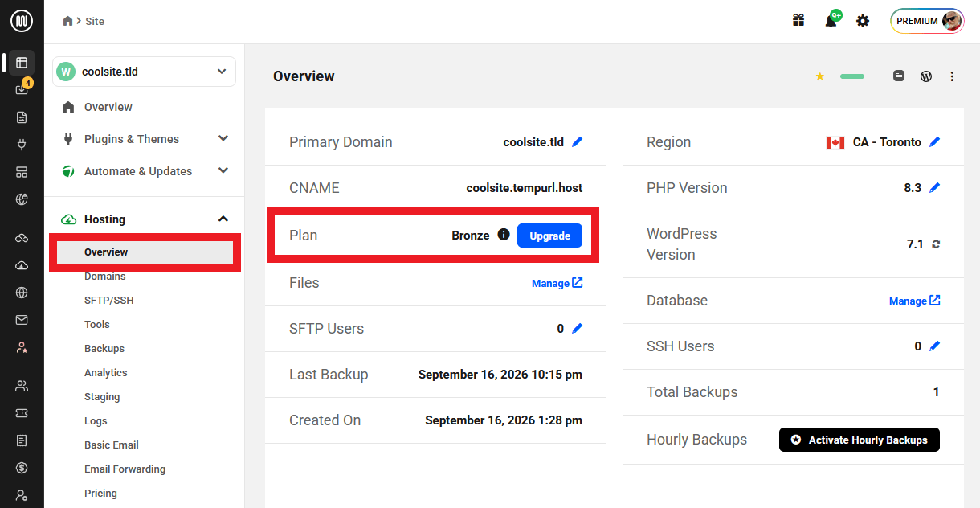Open WP admin via the WordPress logo icon
The height and width of the screenshot is (508, 980).
(x=926, y=76)
